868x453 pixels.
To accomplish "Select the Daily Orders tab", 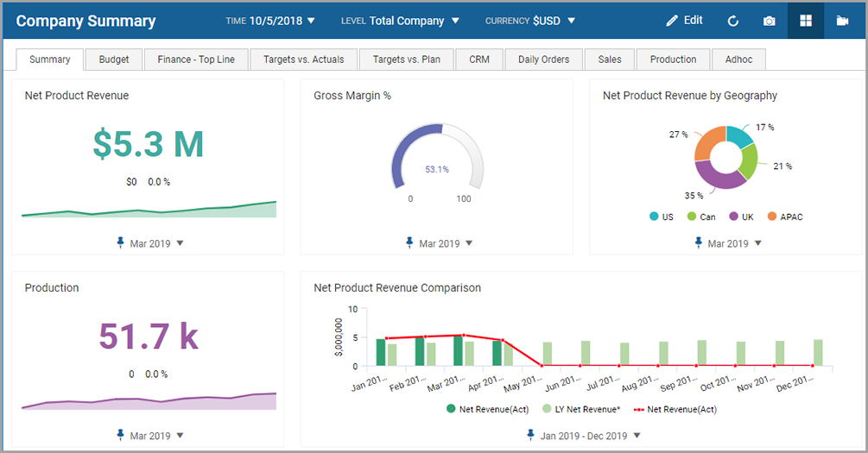I will [543, 60].
